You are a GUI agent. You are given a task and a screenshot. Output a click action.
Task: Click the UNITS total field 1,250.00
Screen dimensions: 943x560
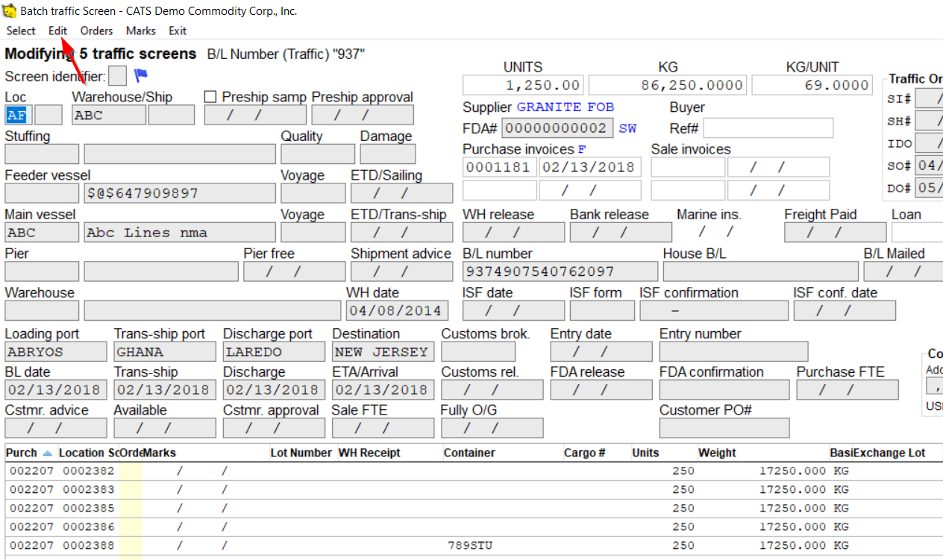[x=524, y=85]
